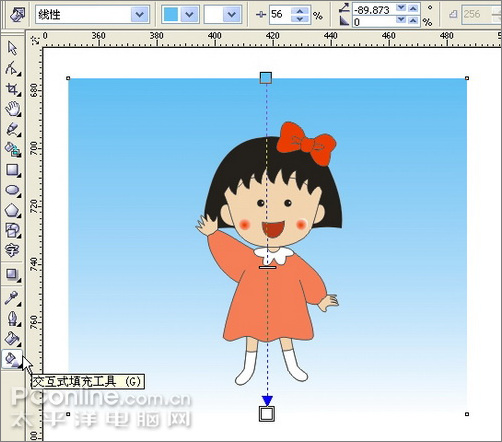Click the fountain steps field showing 256

477,14
